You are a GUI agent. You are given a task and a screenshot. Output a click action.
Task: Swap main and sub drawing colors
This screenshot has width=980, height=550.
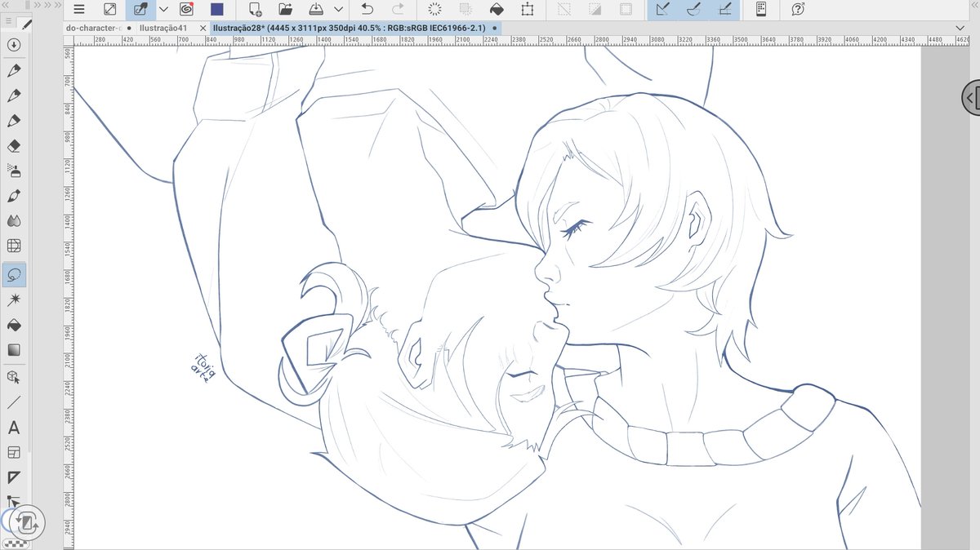pyautogui.click(x=28, y=522)
